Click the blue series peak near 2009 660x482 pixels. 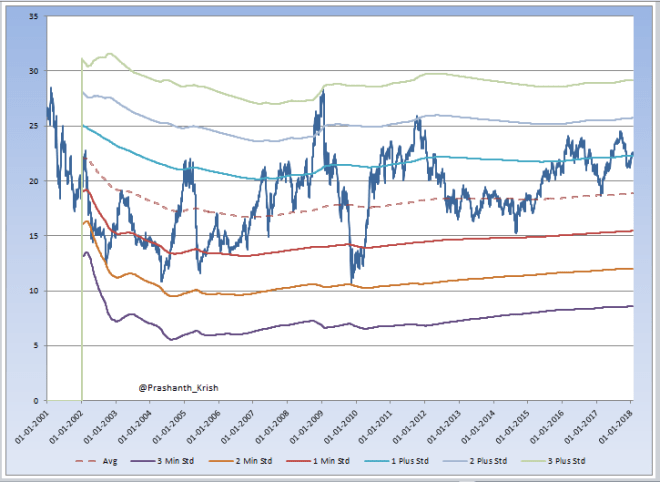pos(322,93)
